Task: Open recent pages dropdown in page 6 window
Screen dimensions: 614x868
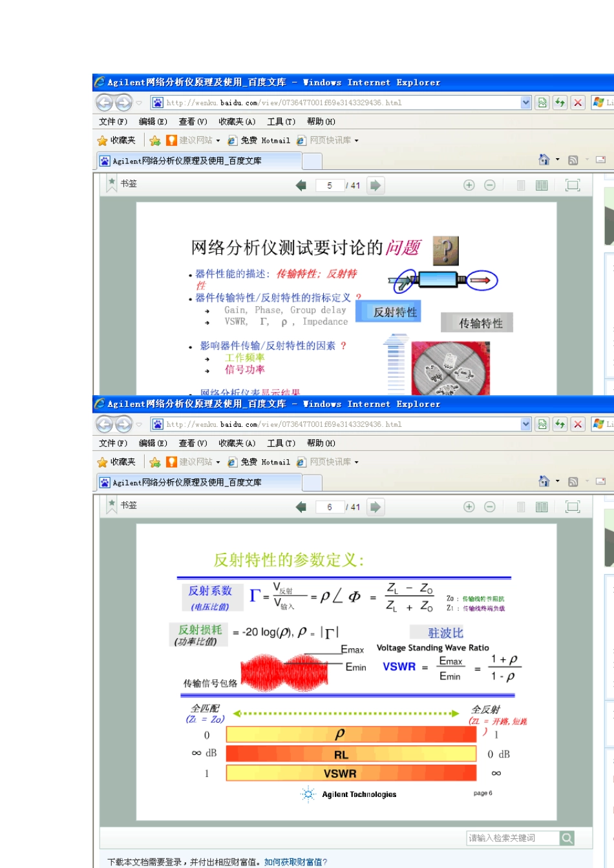Action: [138, 424]
